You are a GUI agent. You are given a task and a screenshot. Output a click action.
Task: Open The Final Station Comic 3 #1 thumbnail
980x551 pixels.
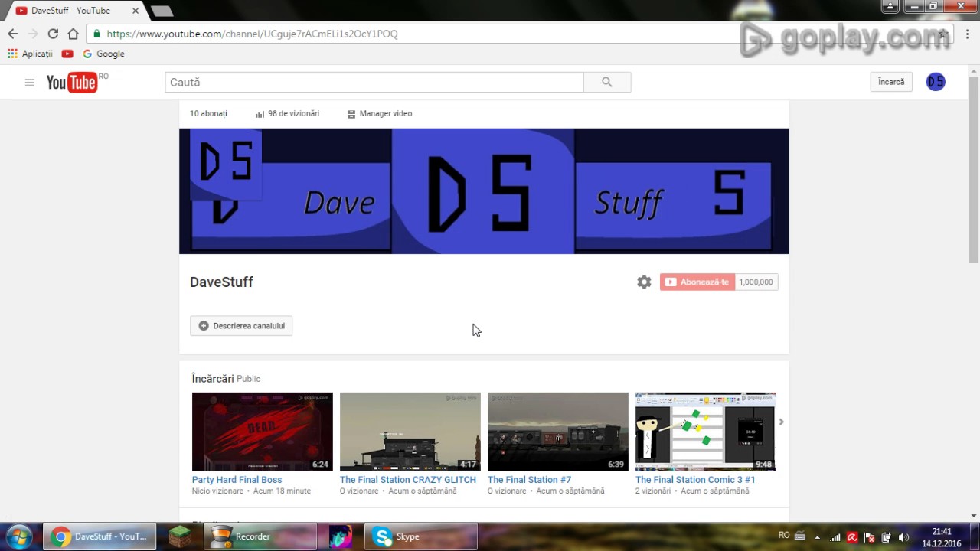[x=706, y=432]
